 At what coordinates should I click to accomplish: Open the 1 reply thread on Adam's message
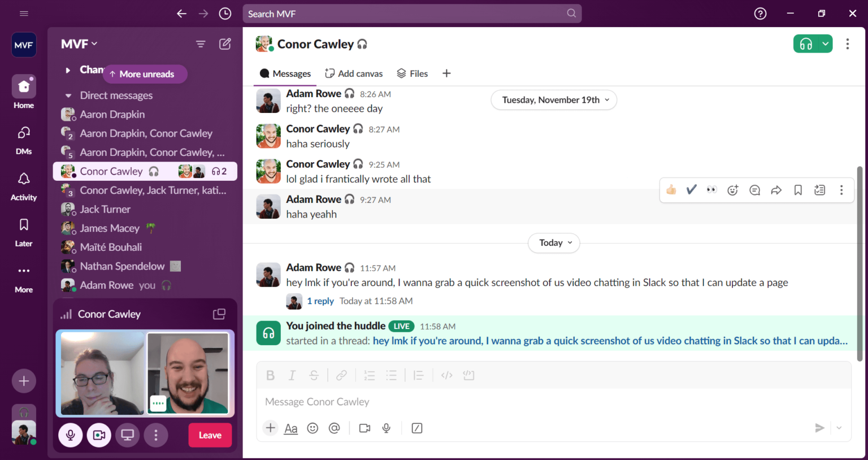click(320, 301)
